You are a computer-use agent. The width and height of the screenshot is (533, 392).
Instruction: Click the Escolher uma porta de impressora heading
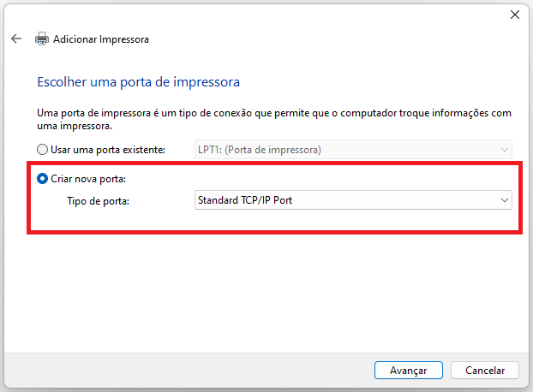point(138,82)
